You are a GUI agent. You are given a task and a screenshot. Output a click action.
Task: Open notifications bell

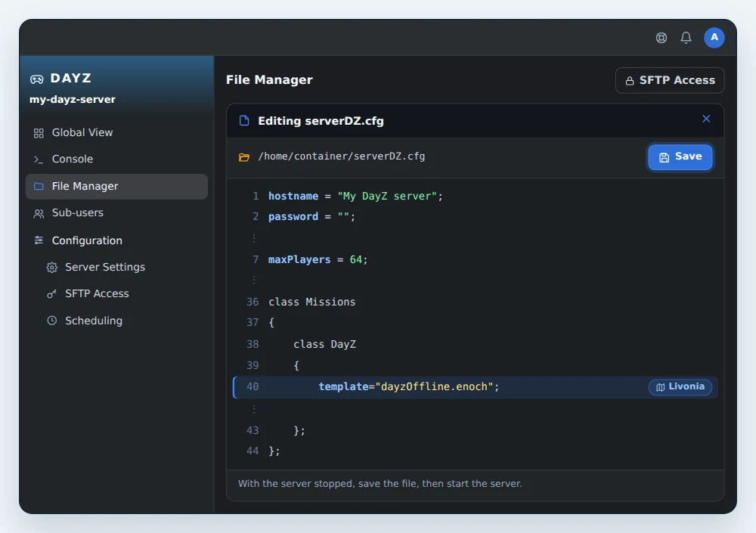pos(686,38)
